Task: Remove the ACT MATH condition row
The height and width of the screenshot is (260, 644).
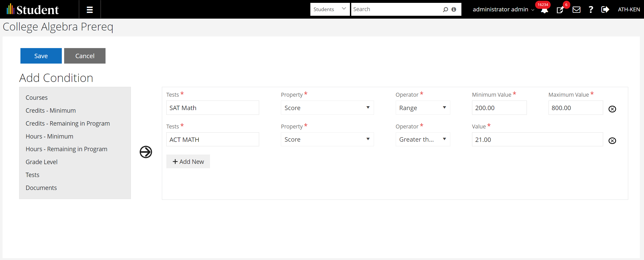Action: click(x=612, y=141)
